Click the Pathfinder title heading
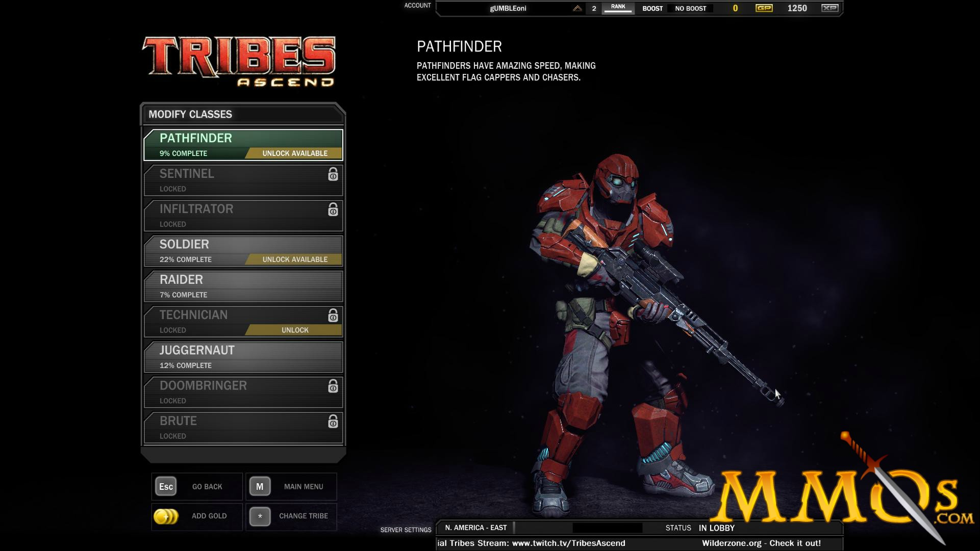The height and width of the screenshot is (551, 980). point(459,46)
